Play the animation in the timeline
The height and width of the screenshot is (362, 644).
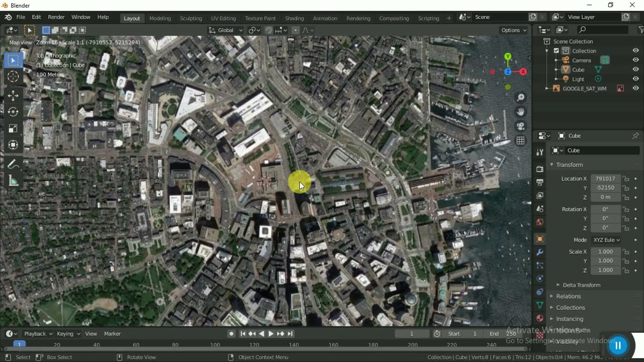click(271, 334)
